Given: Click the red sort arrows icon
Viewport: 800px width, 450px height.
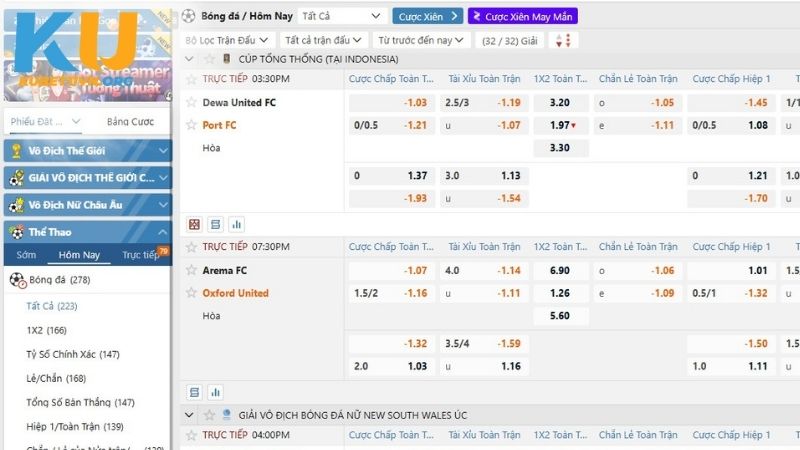Looking at the screenshot, I should tap(562, 40).
